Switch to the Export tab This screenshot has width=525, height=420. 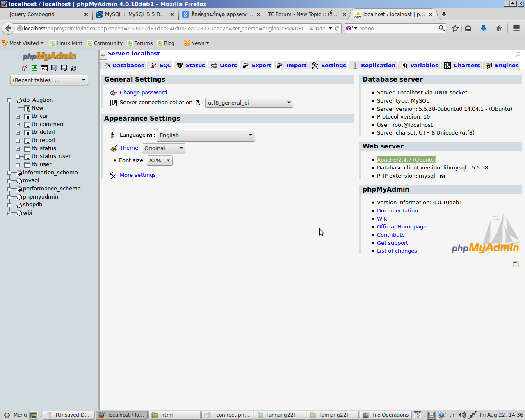pos(257,65)
